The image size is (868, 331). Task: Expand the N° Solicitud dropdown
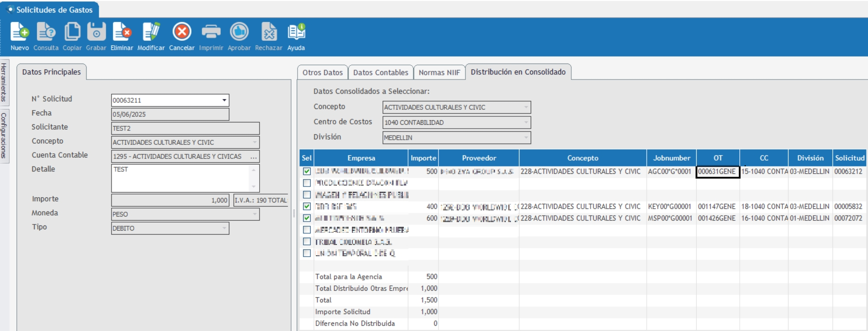pos(224,101)
